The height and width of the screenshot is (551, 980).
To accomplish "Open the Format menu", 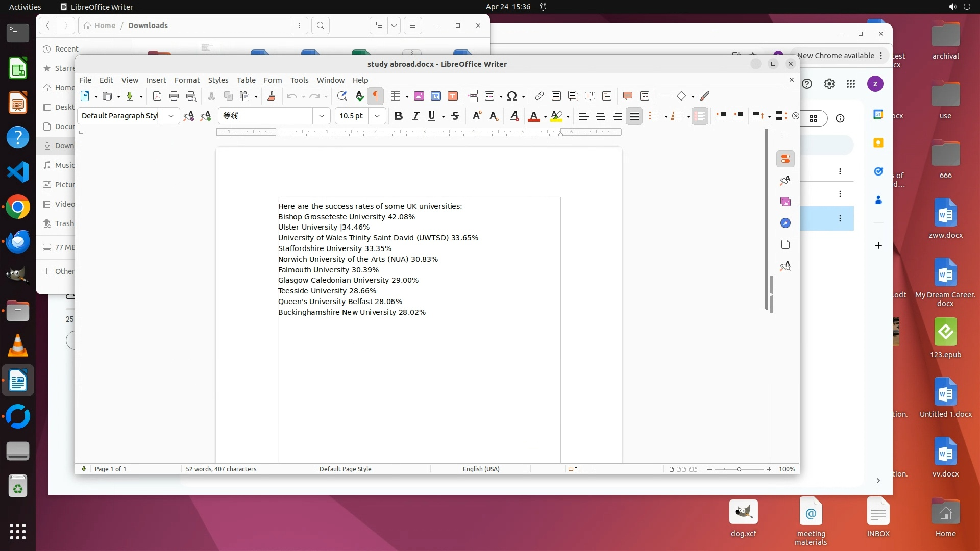I will (x=187, y=80).
